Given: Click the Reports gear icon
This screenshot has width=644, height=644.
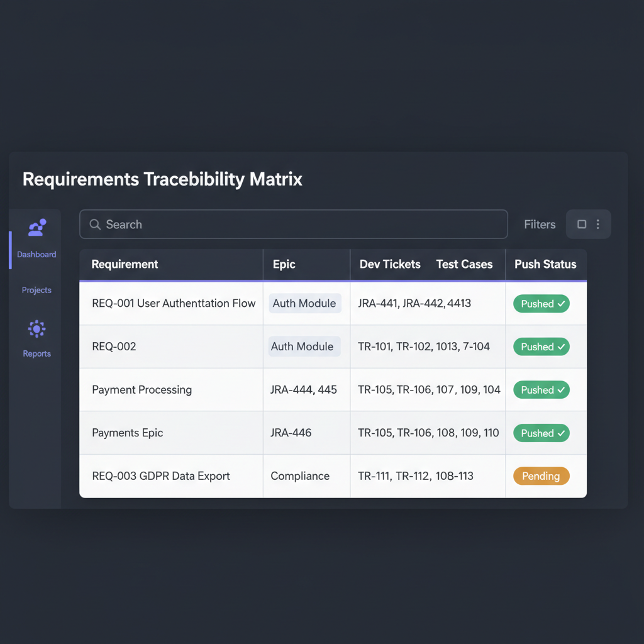Looking at the screenshot, I should click(37, 328).
